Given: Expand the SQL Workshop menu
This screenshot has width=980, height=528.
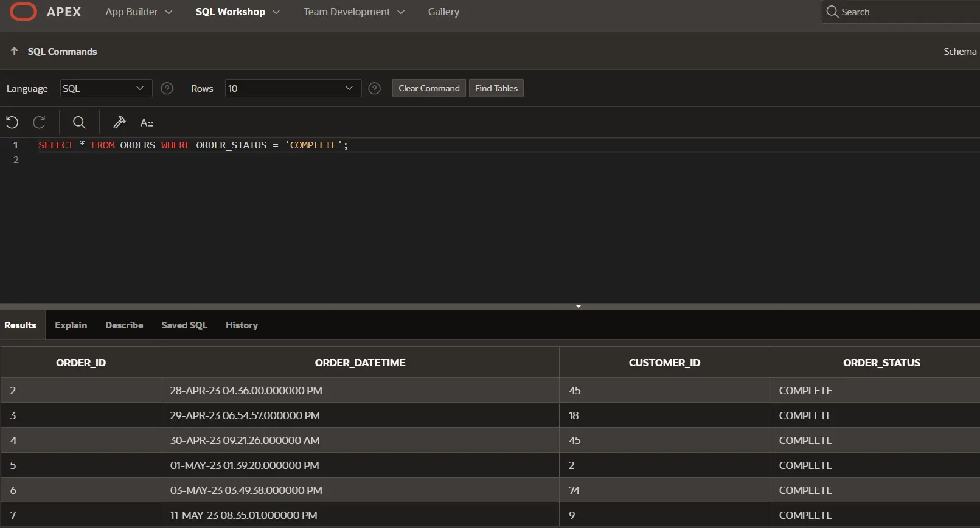Looking at the screenshot, I should (x=238, y=12).
